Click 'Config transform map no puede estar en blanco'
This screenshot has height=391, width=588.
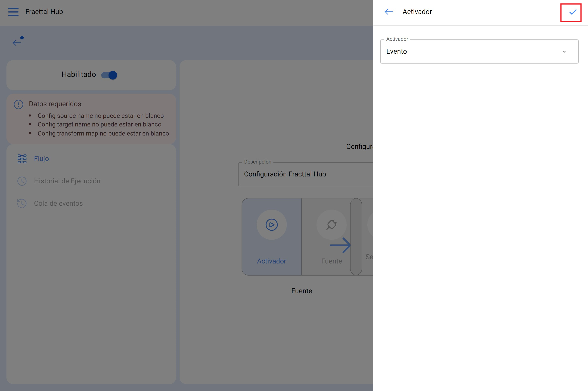[x=103, y=133]
